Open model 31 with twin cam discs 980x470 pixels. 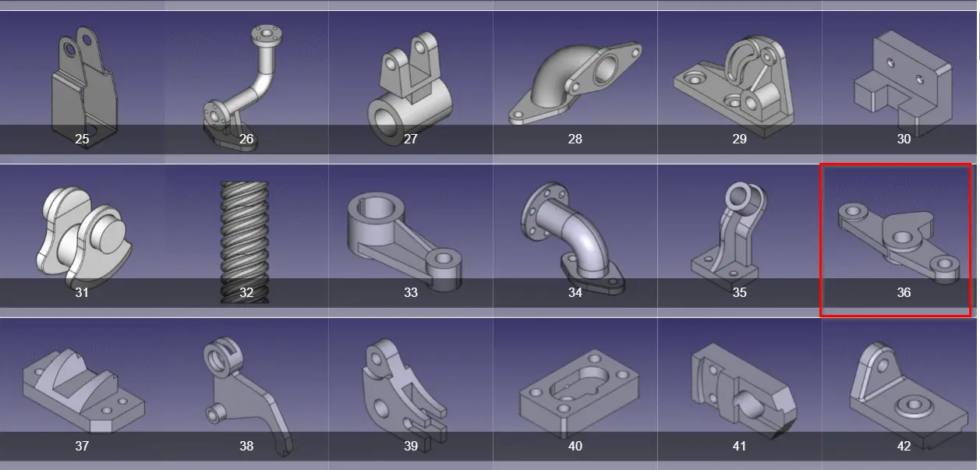coord(82,235)
